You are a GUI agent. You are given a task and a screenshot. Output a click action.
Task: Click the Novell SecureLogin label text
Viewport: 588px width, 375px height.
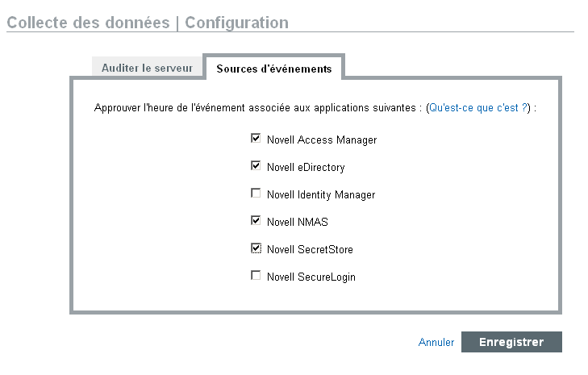pos(311,277)
